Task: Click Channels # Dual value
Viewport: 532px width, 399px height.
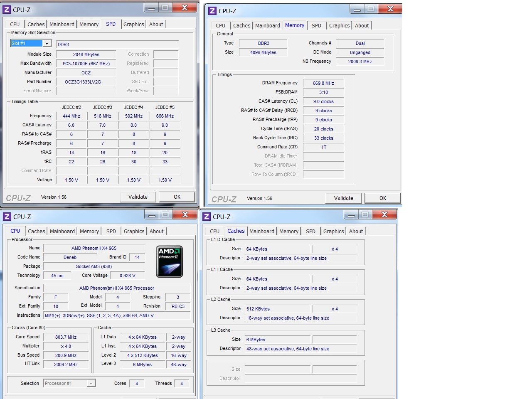Action: [x=360, y=43]
